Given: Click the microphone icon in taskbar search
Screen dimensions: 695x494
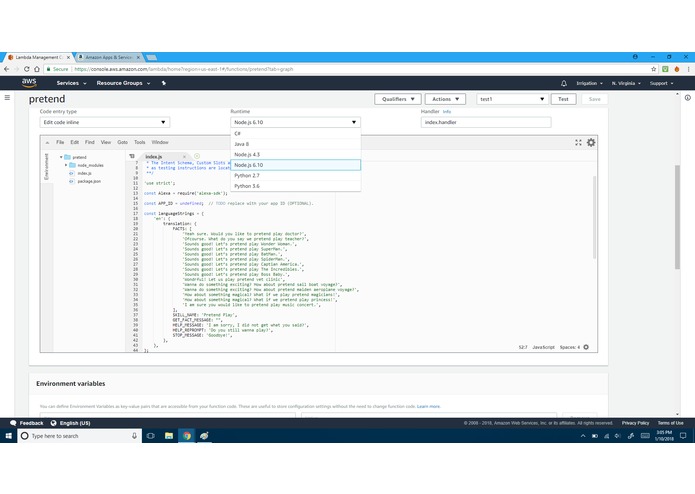Looking at the screenshot, I should pyautogui.click(x=134, y=436).
